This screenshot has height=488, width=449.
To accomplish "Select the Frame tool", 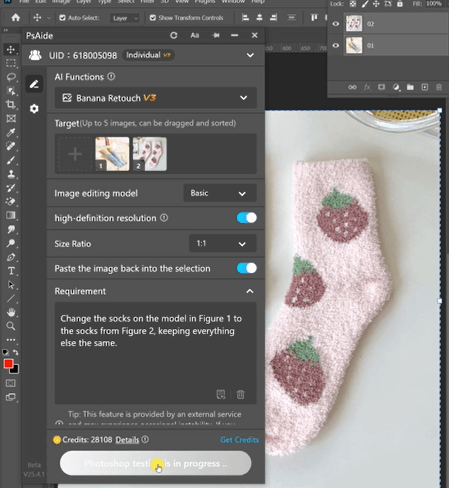I will pyautogui.click(x=11, y=118).
